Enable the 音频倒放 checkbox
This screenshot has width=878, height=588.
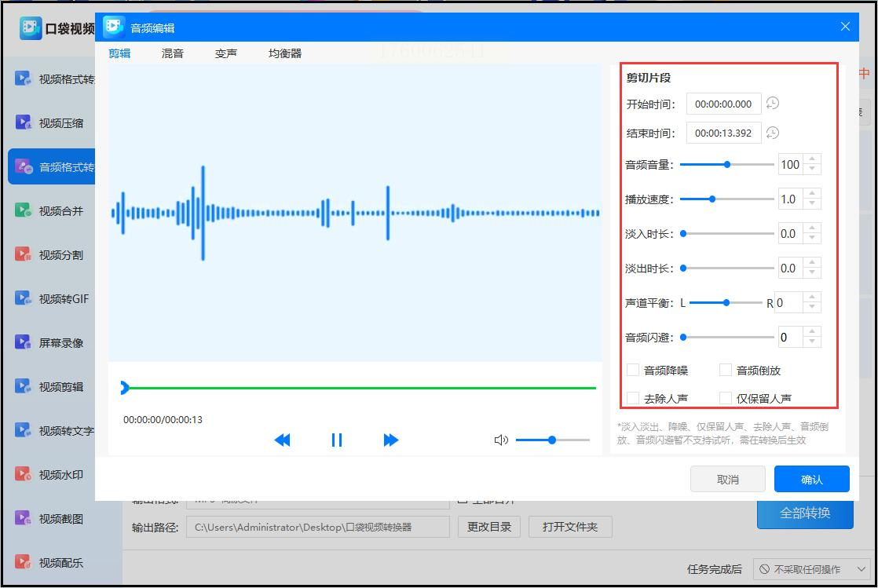pyautogui.click(x=726, y=371)
